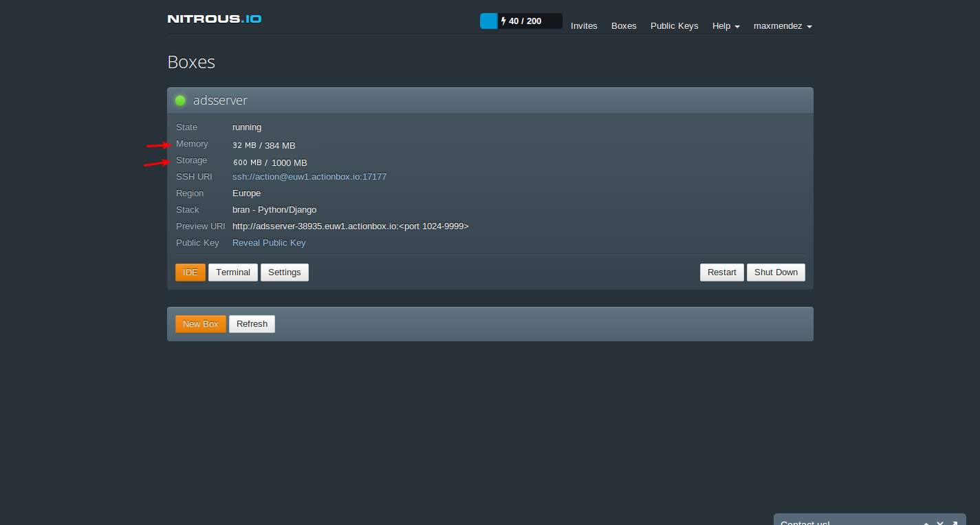Reveal Public Key for the box
This screenshot has height=525, width=980.
point(269,243)
